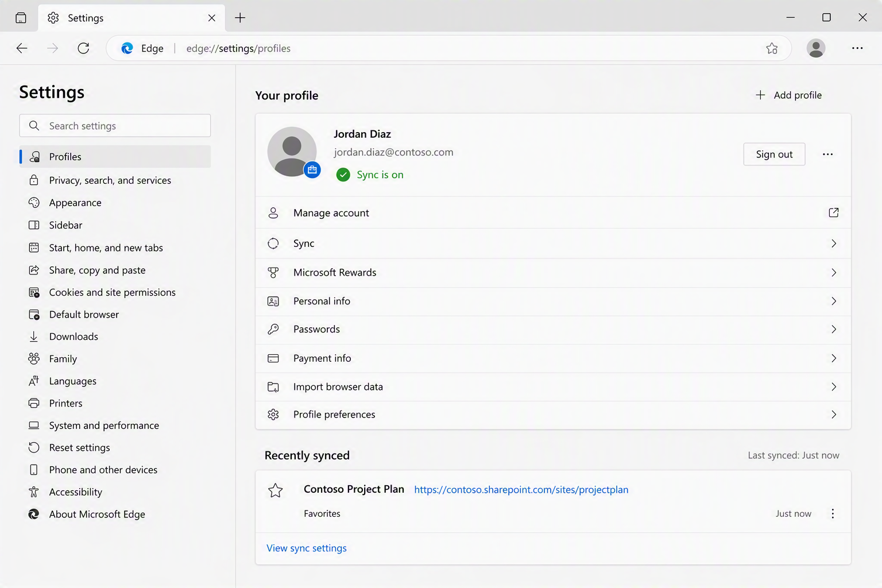Click the Edge logo in address bar
882x588 pixels.
click(127, 48)
